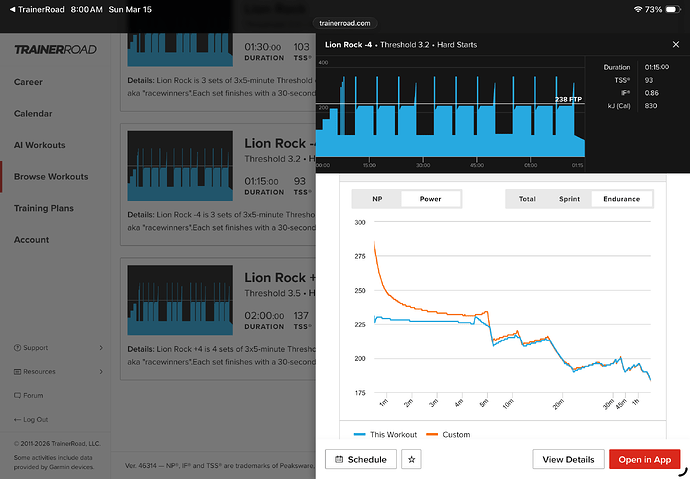Click the Schedule button
Screen dimensions: 690x479
tap(361, 459)
